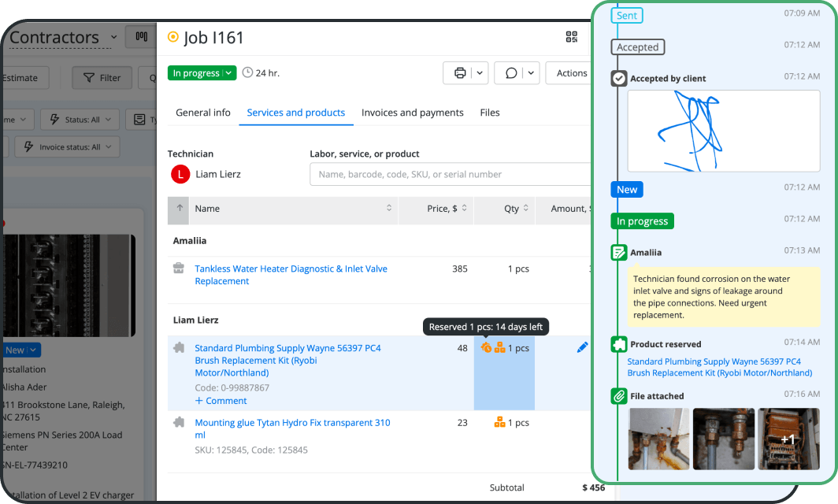Click stock boxes icon in Brush Replacement Kit row

[x=499, y=347]
